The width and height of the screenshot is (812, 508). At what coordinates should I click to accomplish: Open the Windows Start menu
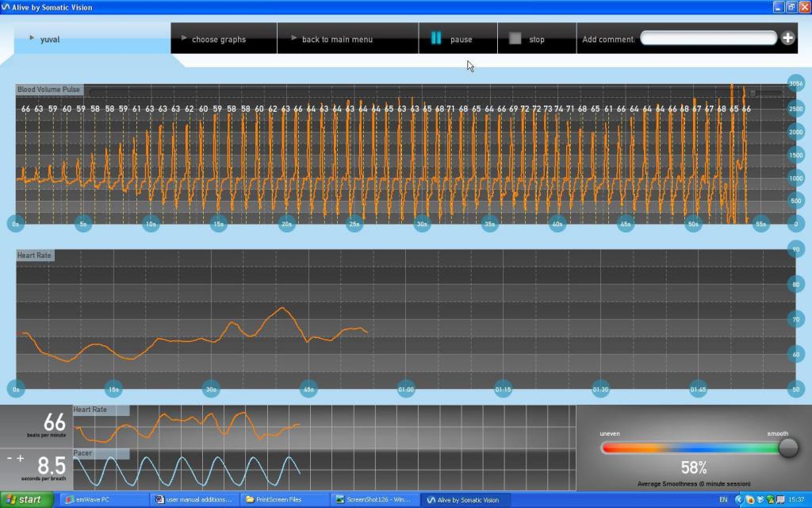(x=27, y=499)
